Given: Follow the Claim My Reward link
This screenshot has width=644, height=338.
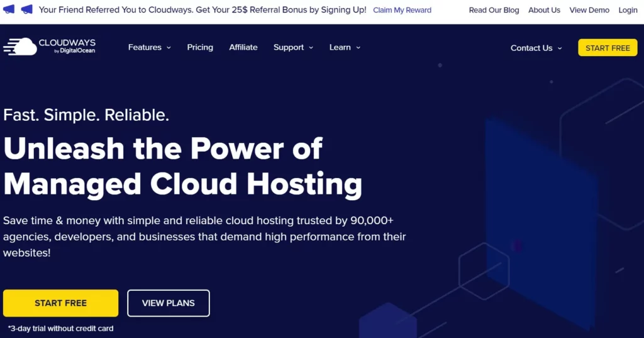Looking at the screenshot, I should coord(402,10).
